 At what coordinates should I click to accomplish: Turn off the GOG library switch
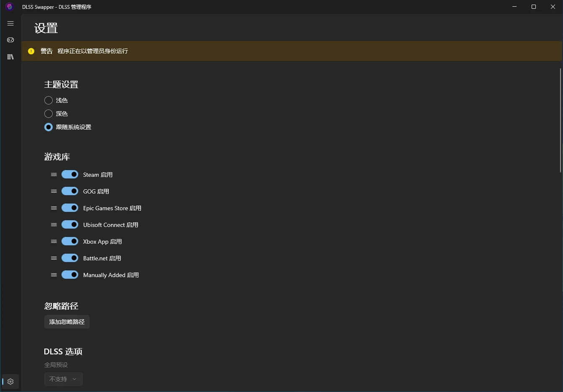pyautogui.click(x=70, y=191)
